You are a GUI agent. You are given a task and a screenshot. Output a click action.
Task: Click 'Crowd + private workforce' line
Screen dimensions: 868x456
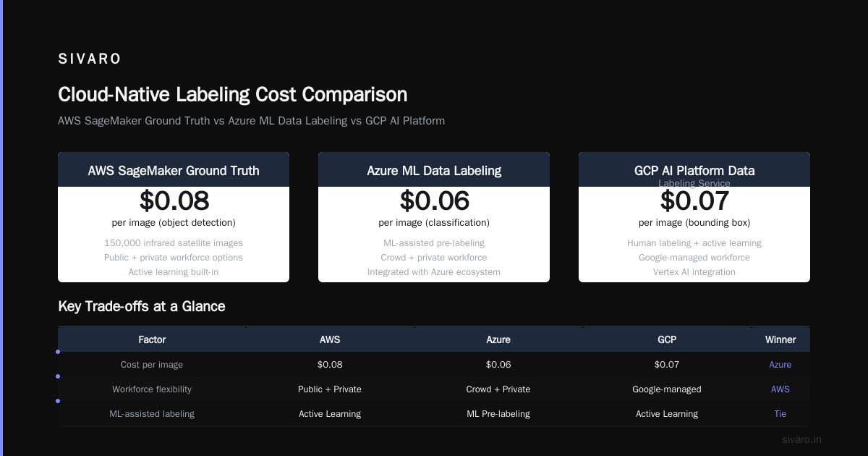434,258
